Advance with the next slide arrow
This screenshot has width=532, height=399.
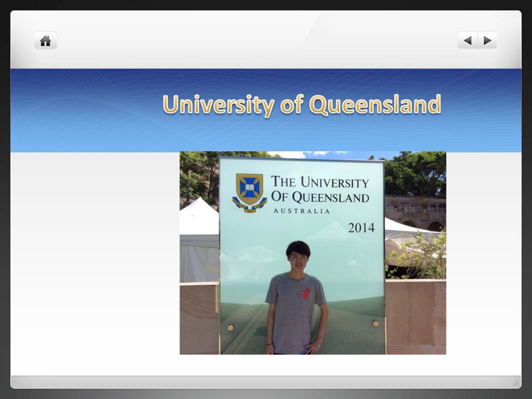488,40
